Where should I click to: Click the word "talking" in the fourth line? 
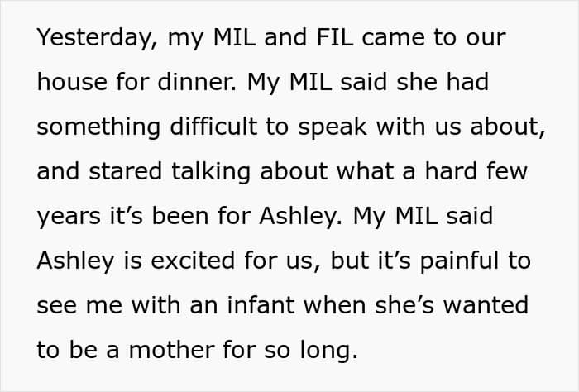pyautogui.click(x=211, y=172)
